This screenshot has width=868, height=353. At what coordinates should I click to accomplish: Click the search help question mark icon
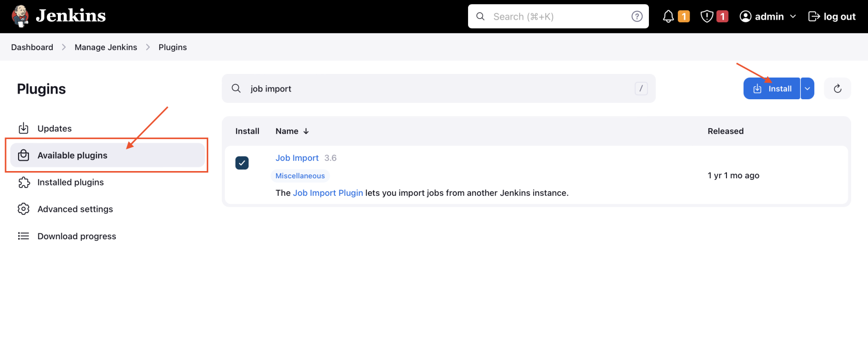(637, 17)
